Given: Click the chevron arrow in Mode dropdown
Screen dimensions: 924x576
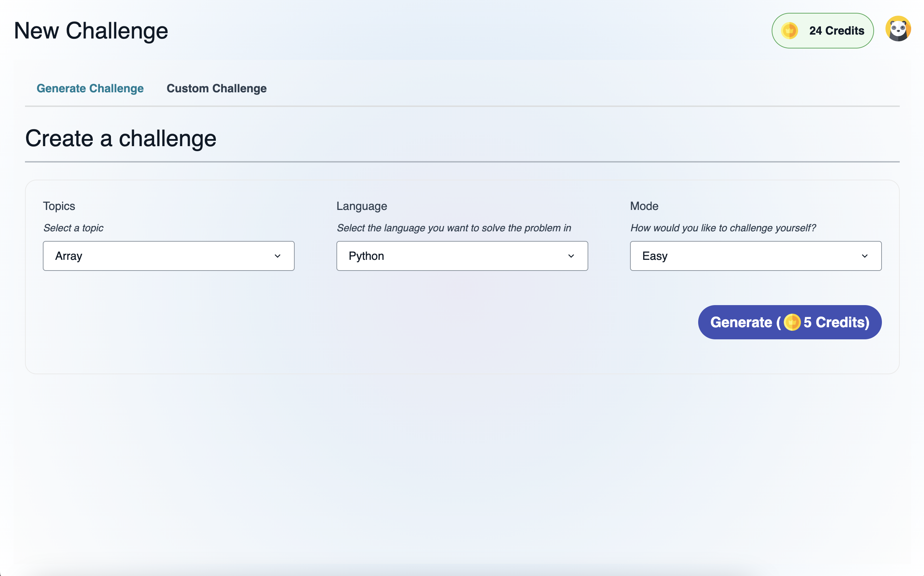Looking at the screenshot, I should point(864,256).
